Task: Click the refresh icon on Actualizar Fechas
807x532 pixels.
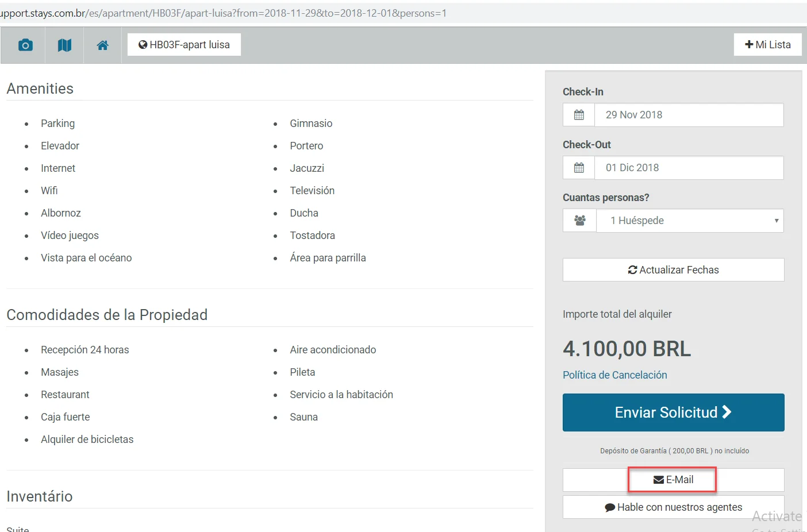Action: [x=632, y=270]
